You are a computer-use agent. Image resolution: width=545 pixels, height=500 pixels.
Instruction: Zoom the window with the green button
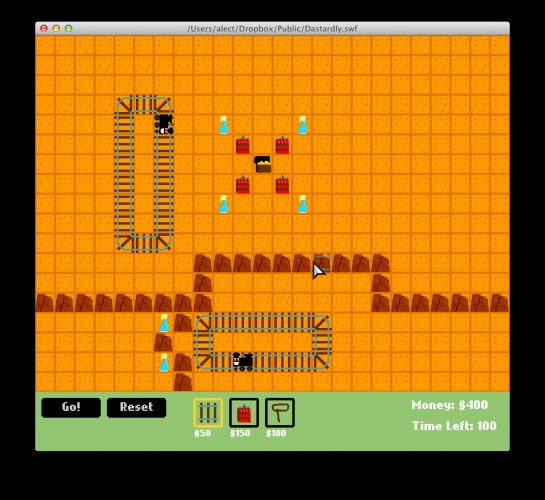point(69,28)
